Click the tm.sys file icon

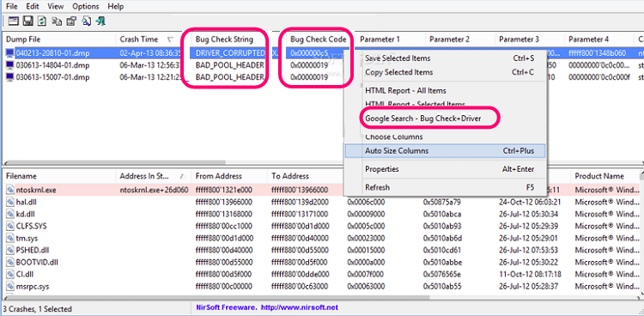click(x=10, y=239)
